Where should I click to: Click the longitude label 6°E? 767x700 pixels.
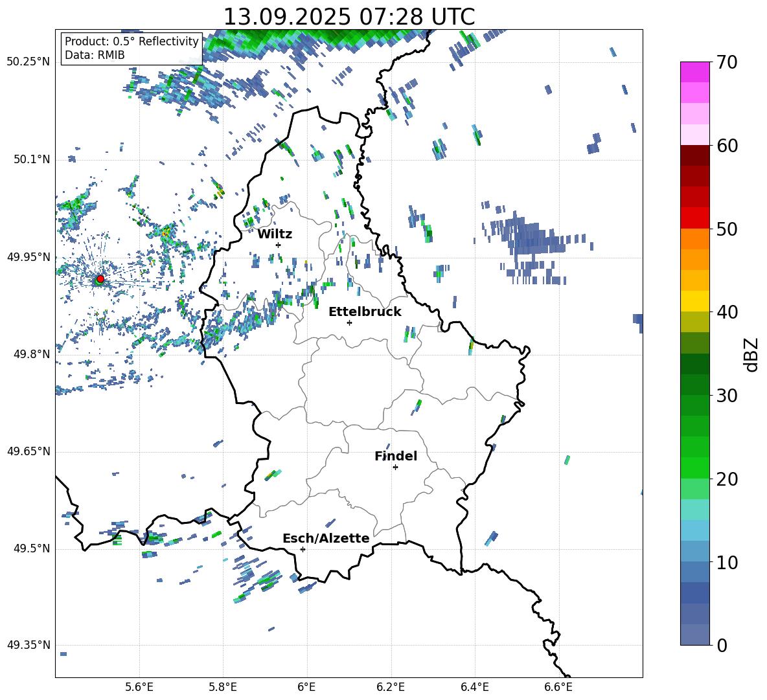(306, 687)
